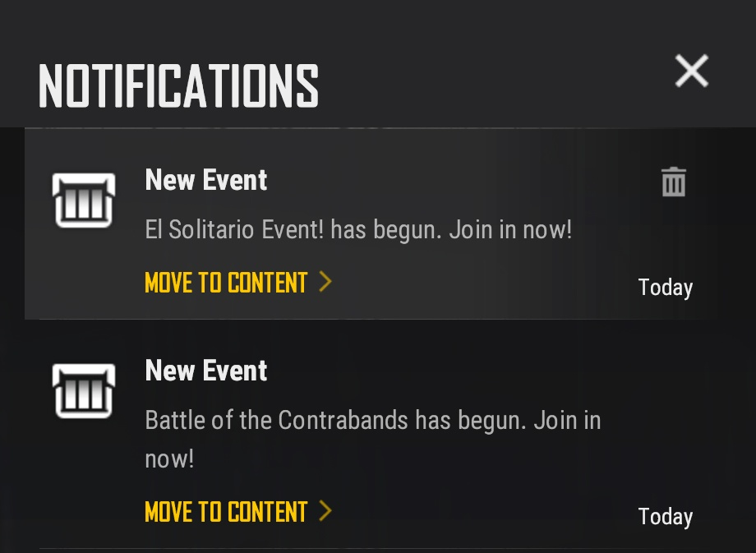Open MOVE TO CONTENT for El Solitario Event
The image size is (756, 553).
(226, 283)
